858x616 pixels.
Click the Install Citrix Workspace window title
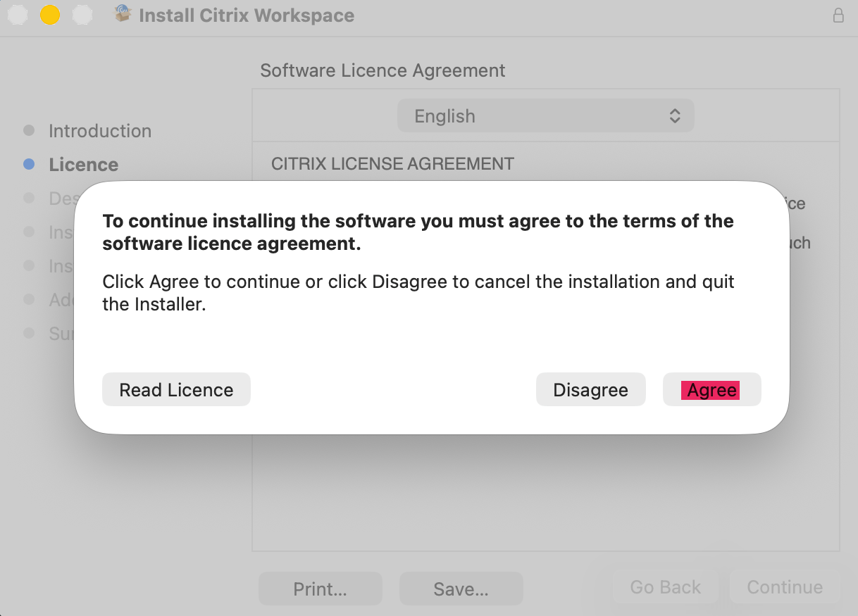click(247, 15)
